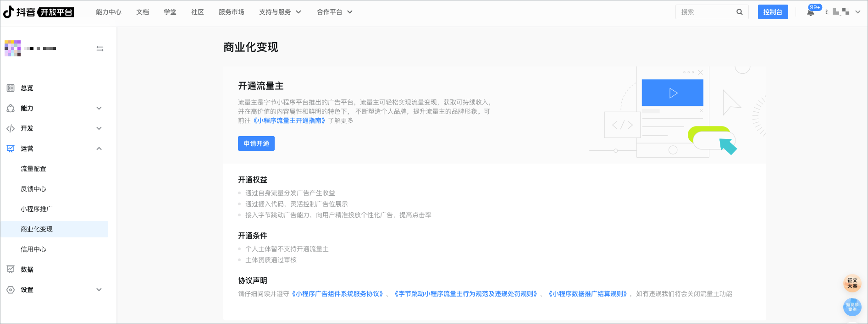This screenshot has width=868, height=324.
Task: Open the 《小程序数据推广结算规则》 link
Action: 588,294
